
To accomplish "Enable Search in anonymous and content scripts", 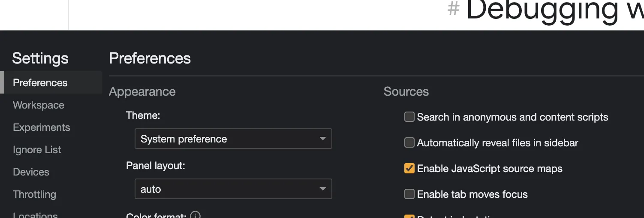I will [x=409, y=117].
